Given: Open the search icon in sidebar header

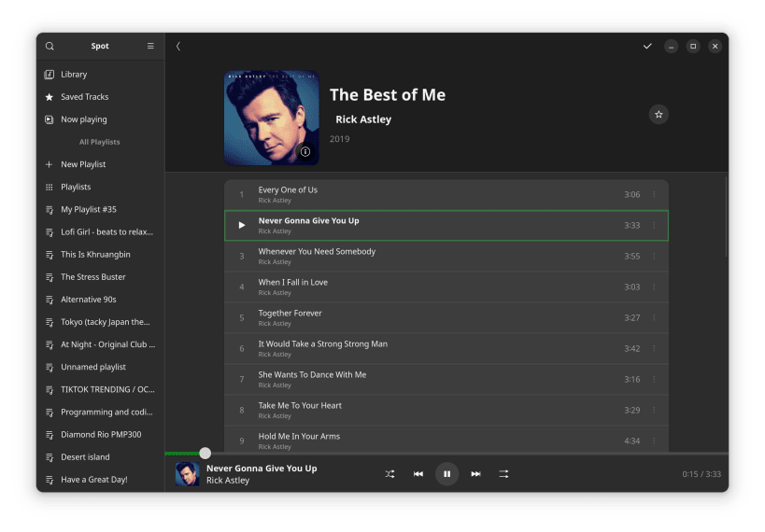Looking at the screenshot, I should coord(50,46).
